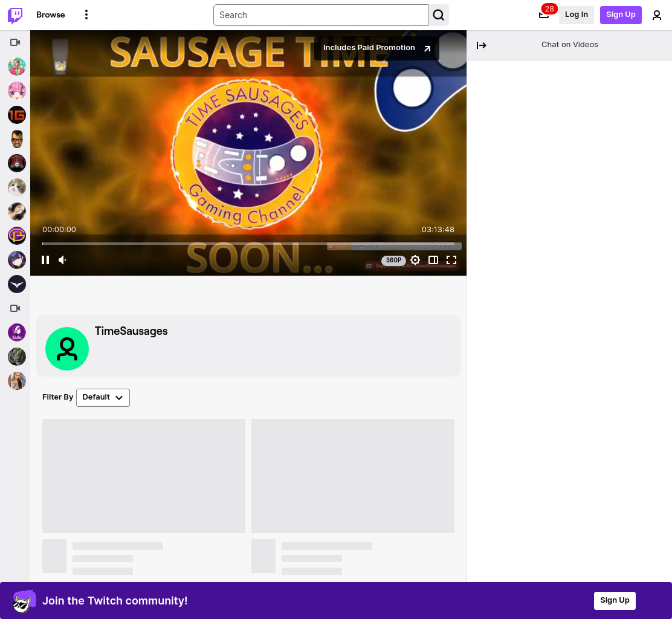
Task: Open the Filter By Default dropdown
Action: click(x=103, y=397)
